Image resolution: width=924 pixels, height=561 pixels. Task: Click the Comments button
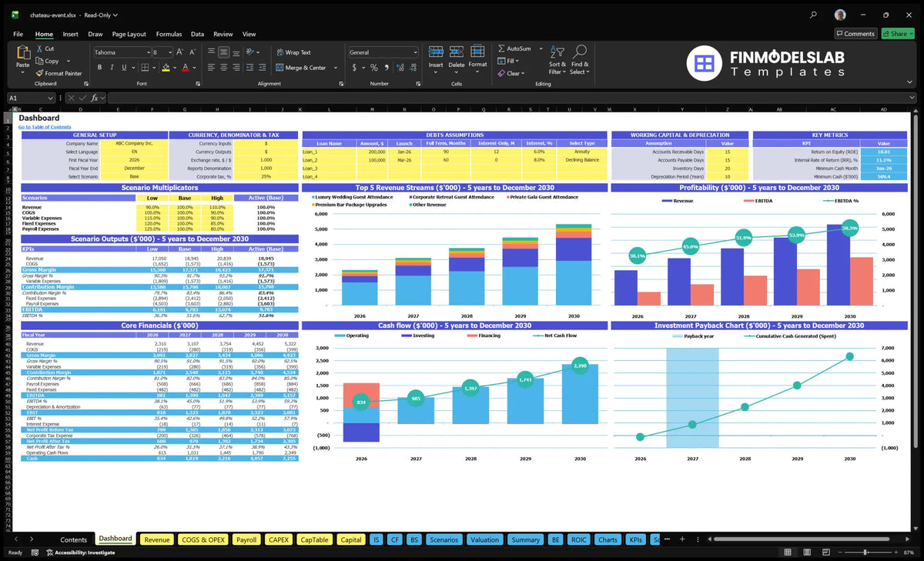point(855,34)
